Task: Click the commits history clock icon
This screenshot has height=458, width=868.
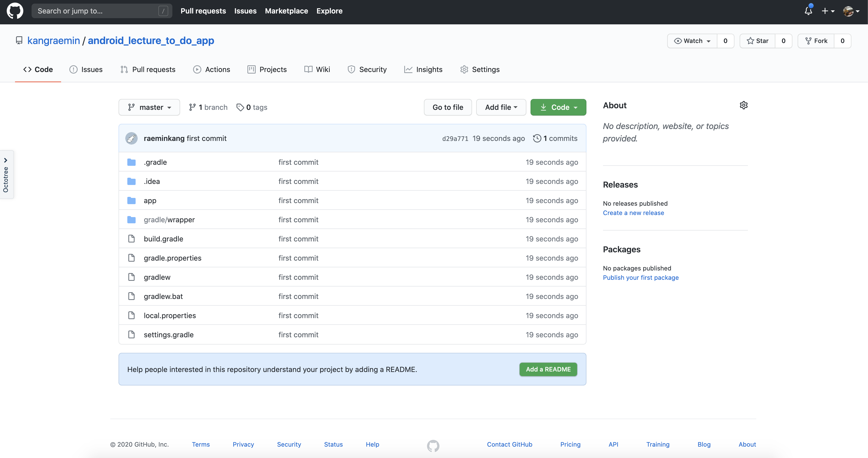Action: coord(537,138)
